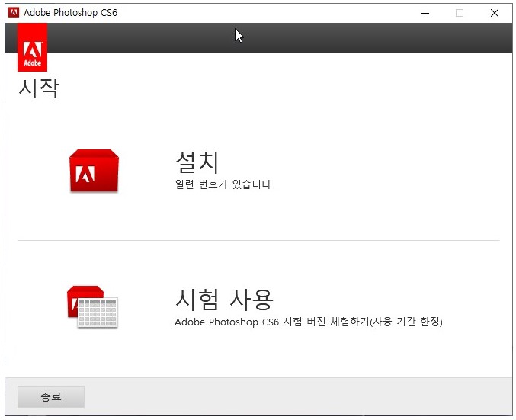Click the Adobe icon in title bar
This screenshot has width=516, height=420.
coord(14,12)
